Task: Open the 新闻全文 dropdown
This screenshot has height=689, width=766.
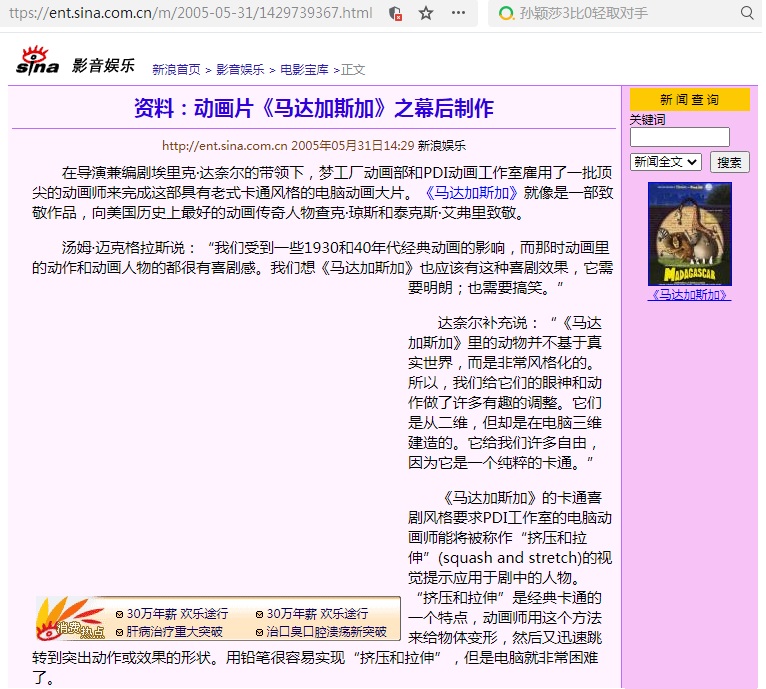Action: pyautogui.click(x=666, y=162)
